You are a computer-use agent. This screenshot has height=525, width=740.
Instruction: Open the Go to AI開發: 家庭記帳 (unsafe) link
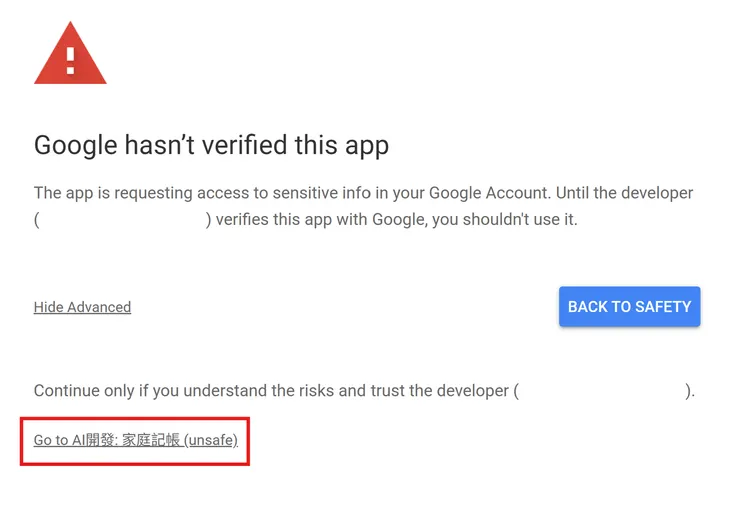tap(135, 440)
